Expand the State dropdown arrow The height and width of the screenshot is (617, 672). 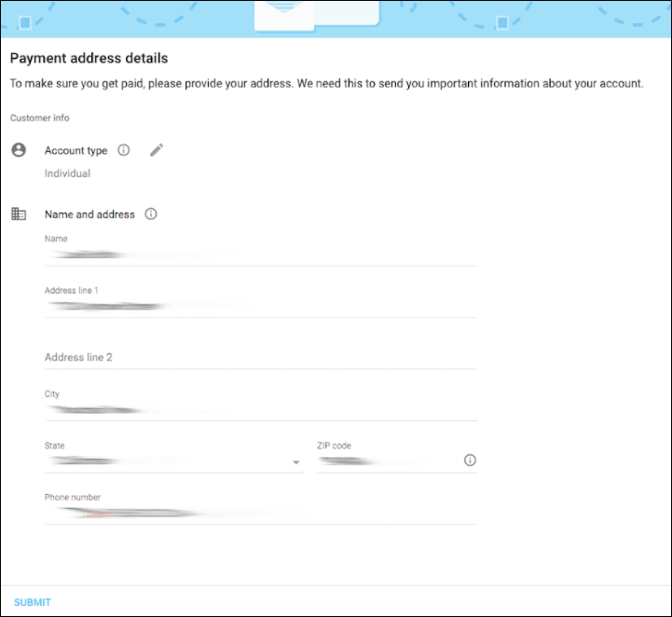tap(296, 462)
